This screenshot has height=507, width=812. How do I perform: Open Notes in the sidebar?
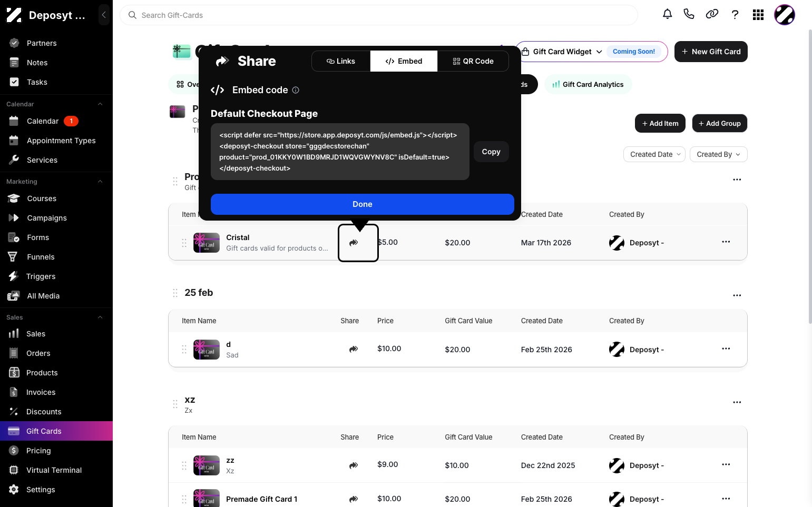click(x=56, y=63)
